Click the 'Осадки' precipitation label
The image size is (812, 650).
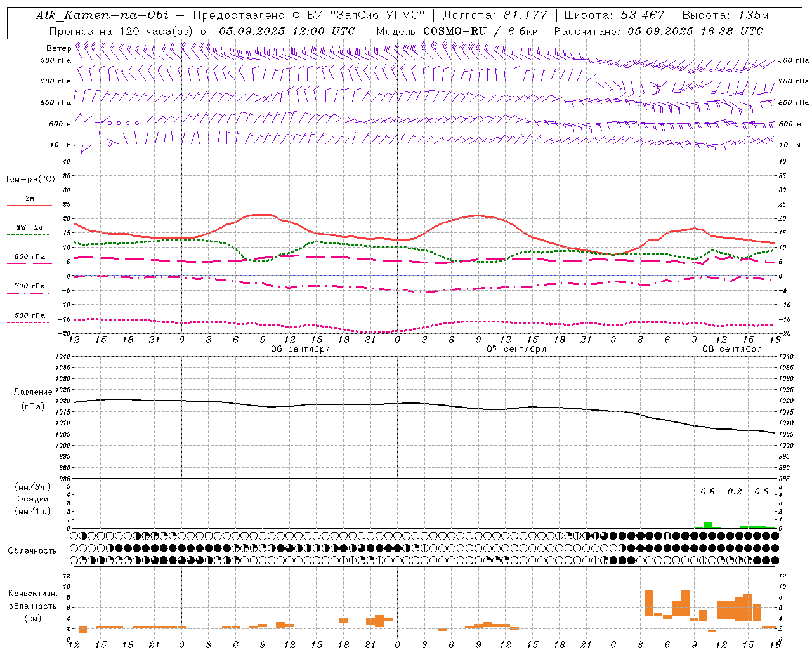click(33, 499)
